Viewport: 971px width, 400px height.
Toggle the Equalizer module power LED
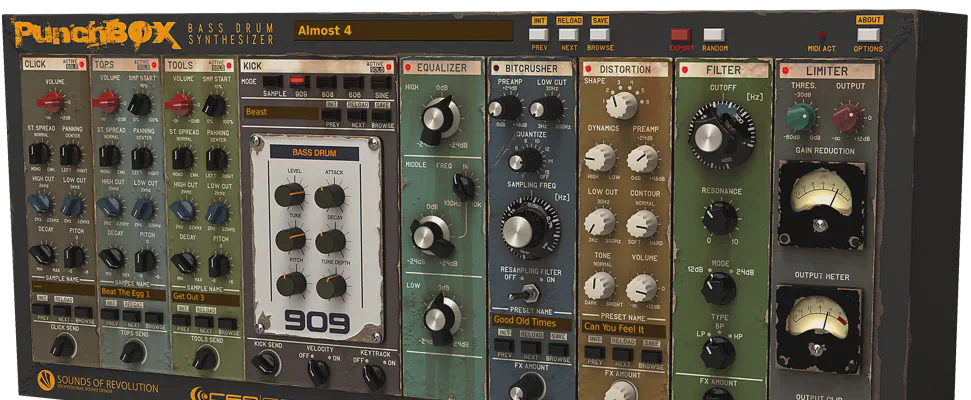[408, 68]
